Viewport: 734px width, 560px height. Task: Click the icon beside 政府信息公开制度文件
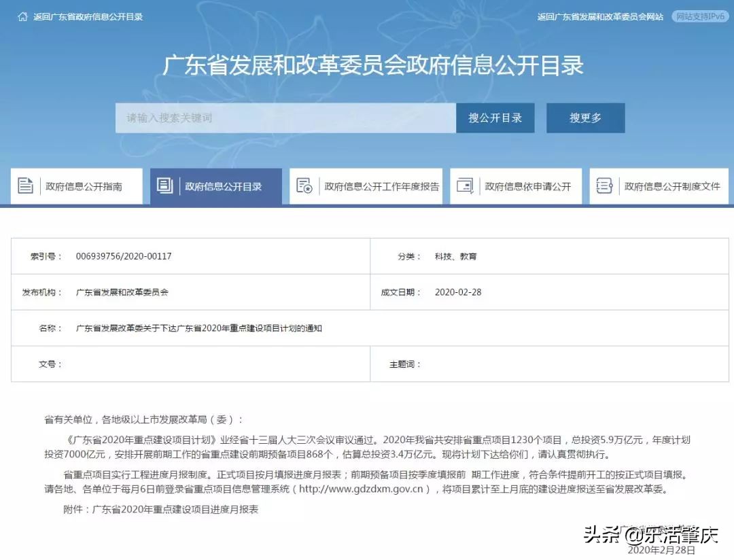coord(604,185)
